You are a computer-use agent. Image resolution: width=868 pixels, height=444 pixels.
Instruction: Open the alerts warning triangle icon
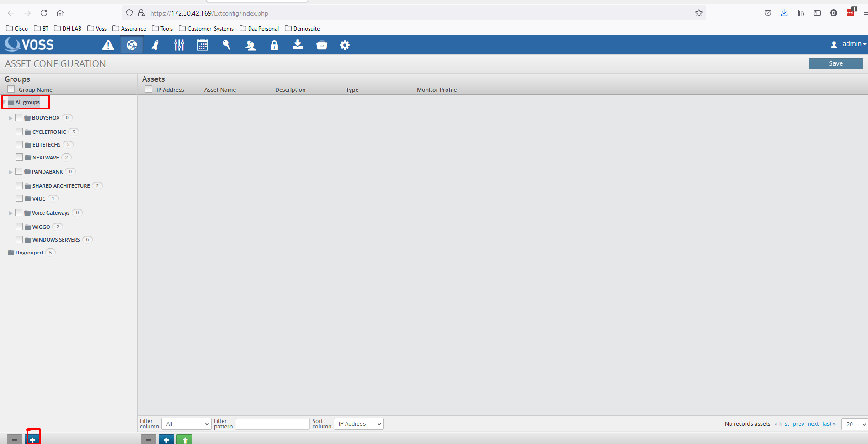coord(108,45)
